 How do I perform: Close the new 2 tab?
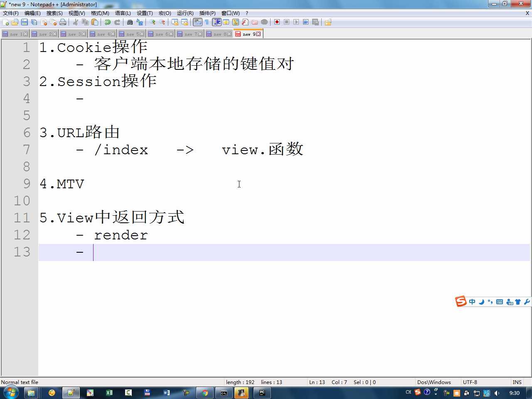click(55, 34)
